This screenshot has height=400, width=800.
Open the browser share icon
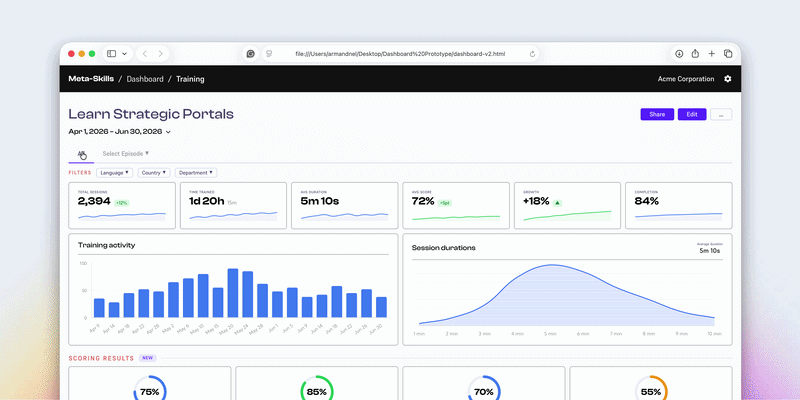(x=695, y=54)
